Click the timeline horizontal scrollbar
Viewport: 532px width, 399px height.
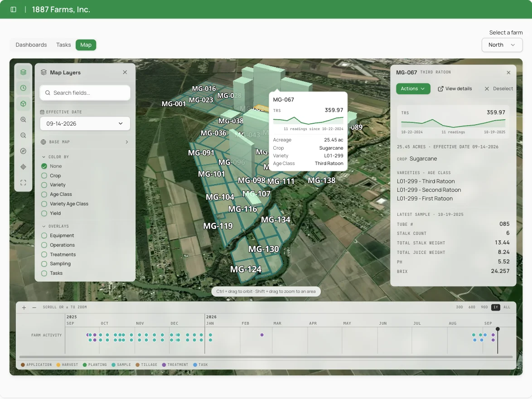click(266, 357)
